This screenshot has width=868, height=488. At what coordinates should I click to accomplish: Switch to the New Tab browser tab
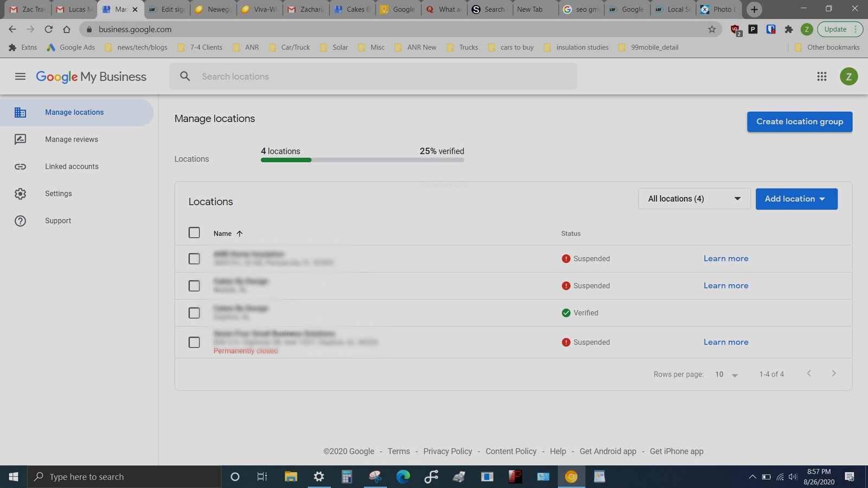pyautogui.click(x=535, y=9)
